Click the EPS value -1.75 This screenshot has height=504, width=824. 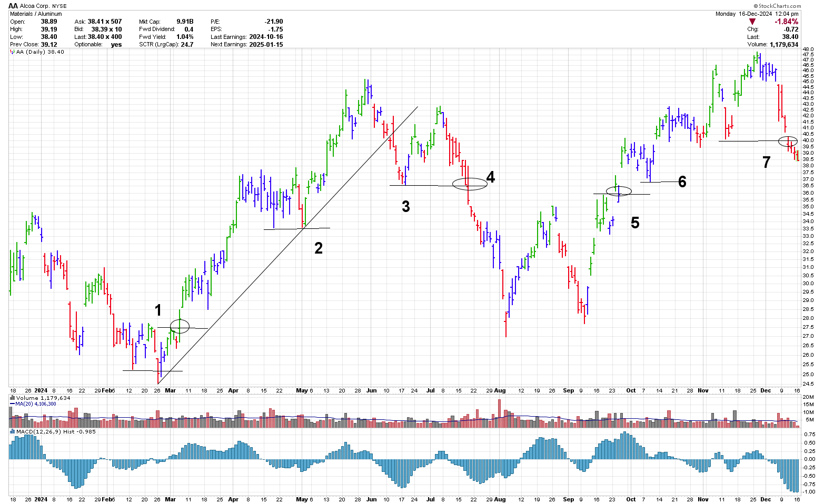(276, 29)
